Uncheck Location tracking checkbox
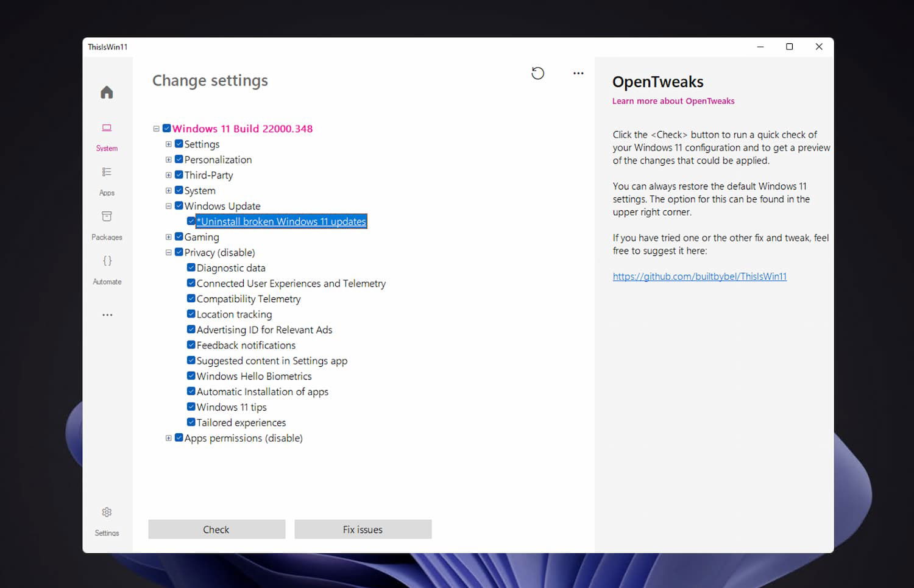 point(191,314)
